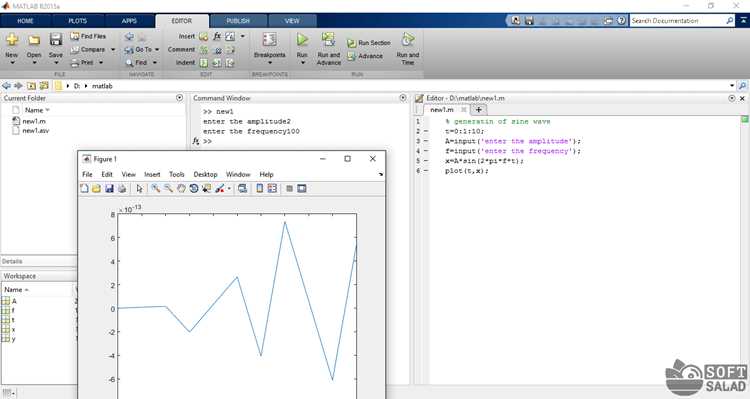Click the Save icon in Figure toolbar
This screenshot has height=399, width=750.
109,188
